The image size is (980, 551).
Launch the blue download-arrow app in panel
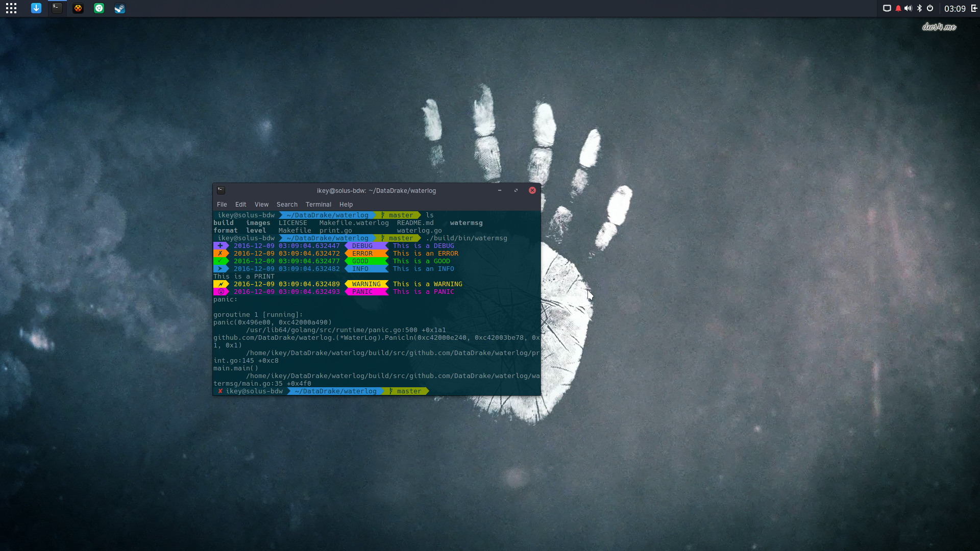(x=36, y=8)
